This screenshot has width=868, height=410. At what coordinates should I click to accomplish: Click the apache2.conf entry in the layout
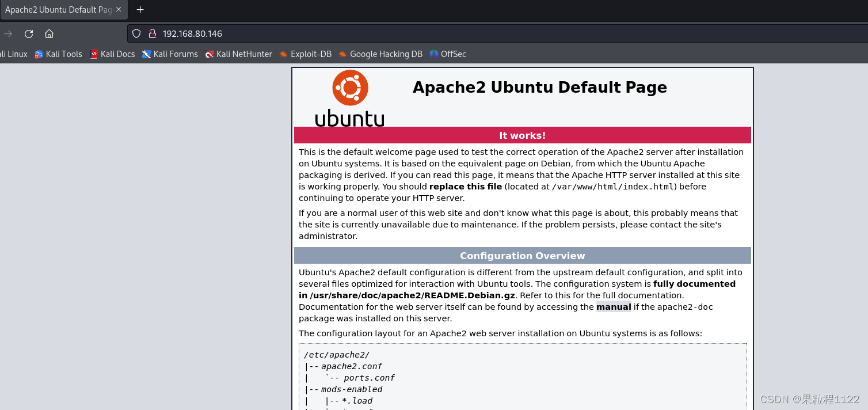352,366
